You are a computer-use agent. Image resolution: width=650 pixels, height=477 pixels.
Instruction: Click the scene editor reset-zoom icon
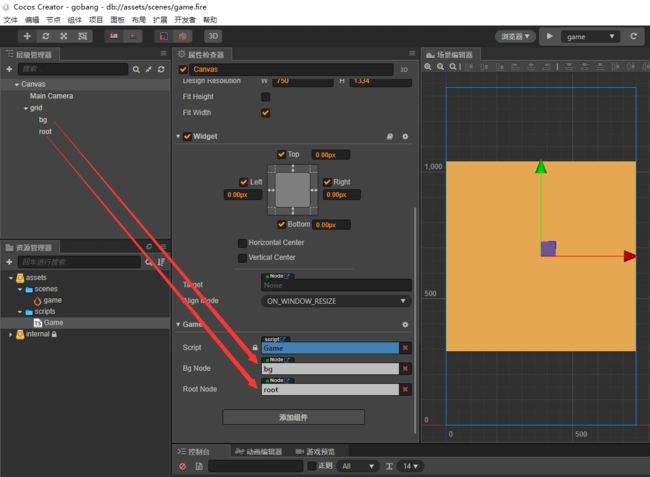click(x=453, y=66)
